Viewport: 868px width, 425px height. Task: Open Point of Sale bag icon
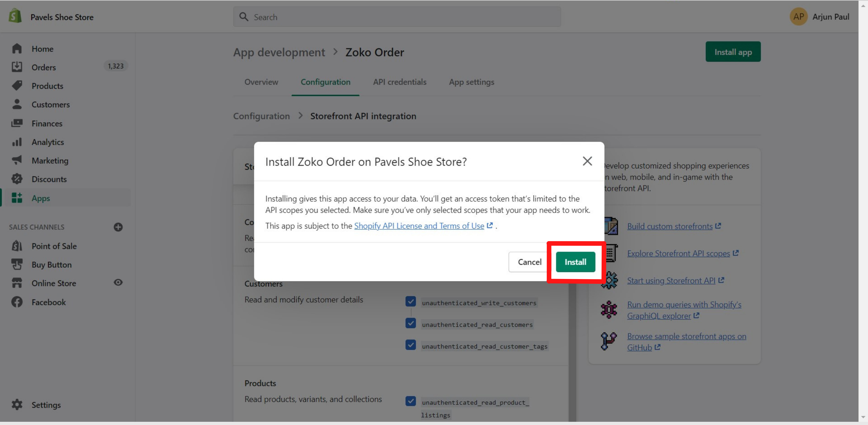pyautogui.click(x=17, y=246)
